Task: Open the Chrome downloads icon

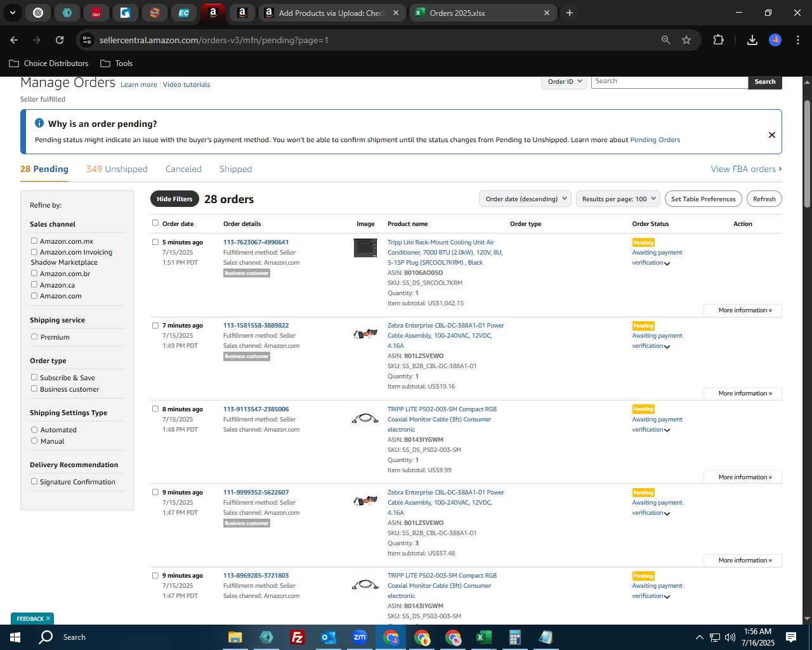Action: (x=752, y=40)
